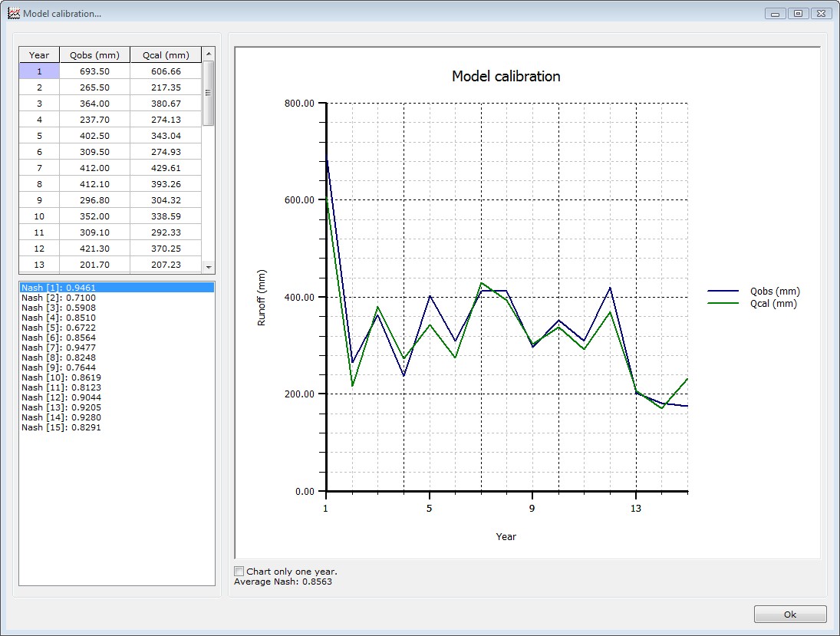Click the Qcal (mm) column header

click(166, 54)
